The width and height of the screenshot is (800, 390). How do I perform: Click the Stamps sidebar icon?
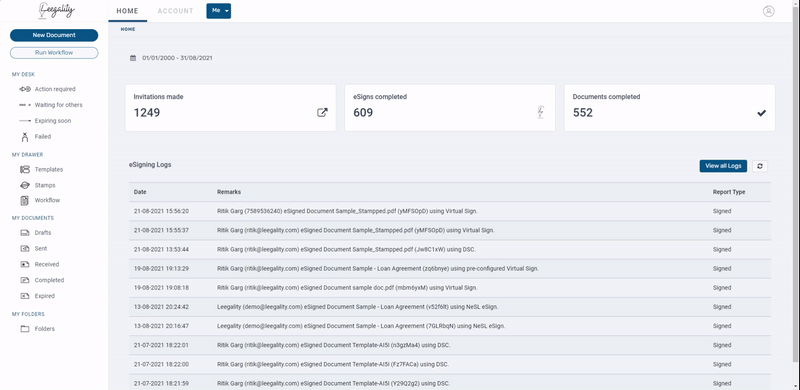[x=25, y=185]
